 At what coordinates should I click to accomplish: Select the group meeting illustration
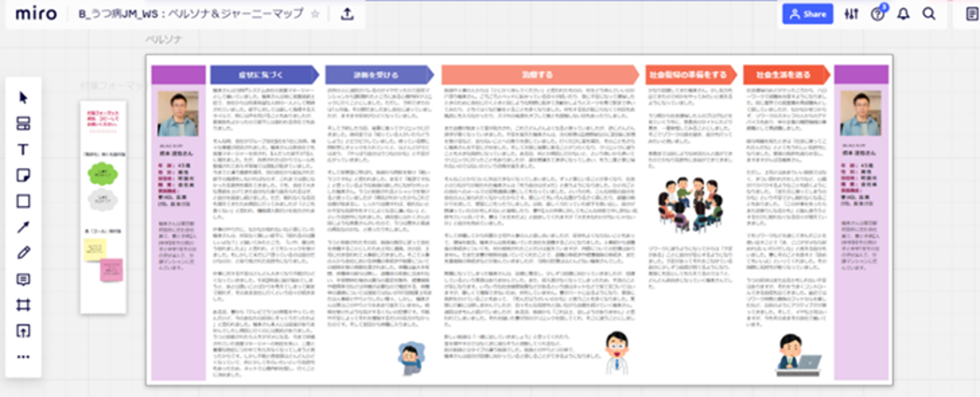[x=690, y=204]
